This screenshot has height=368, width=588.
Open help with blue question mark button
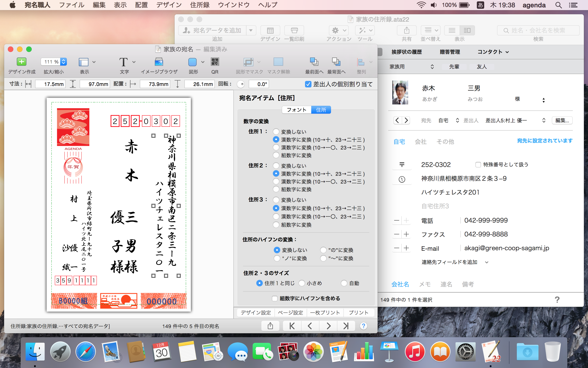coord(364,326)
